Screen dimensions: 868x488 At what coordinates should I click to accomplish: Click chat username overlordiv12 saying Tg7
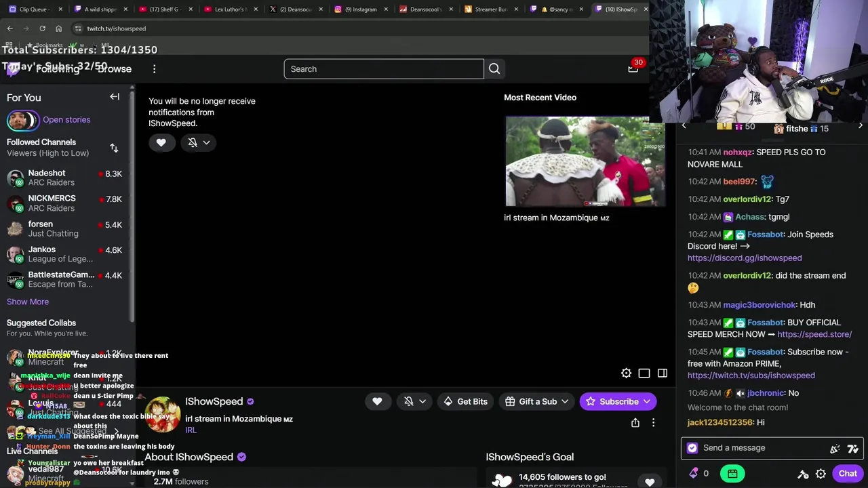click(x=747, y=199)
